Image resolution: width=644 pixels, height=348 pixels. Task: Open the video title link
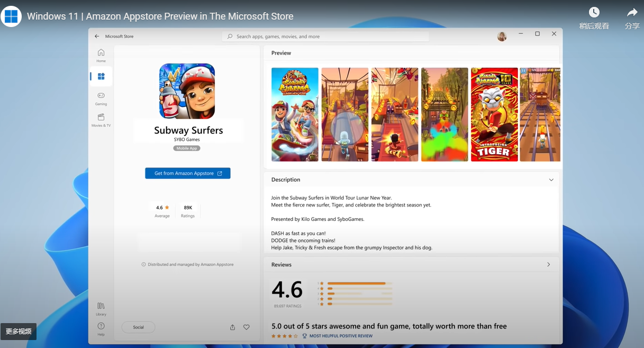[x=160, y=16]
